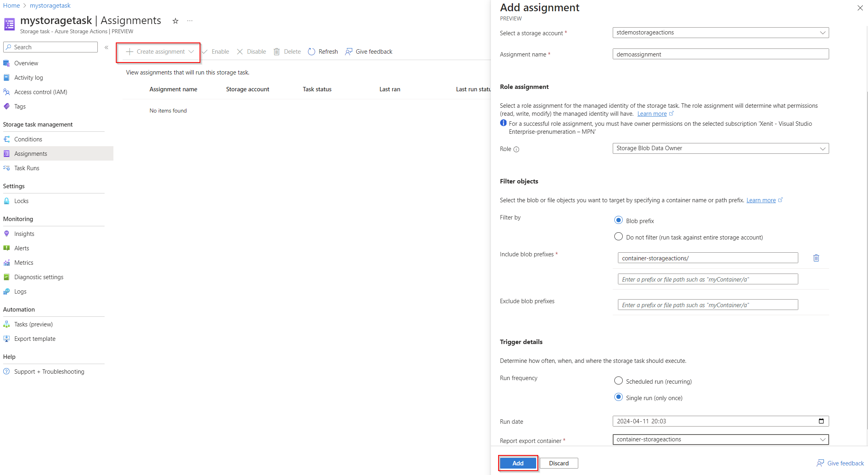Expand the Create assignment dropdown

(159, 52)
